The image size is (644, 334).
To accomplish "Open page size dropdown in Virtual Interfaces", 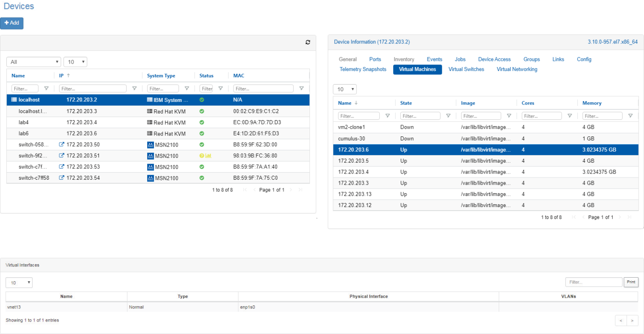I will (x=19, y=283).
